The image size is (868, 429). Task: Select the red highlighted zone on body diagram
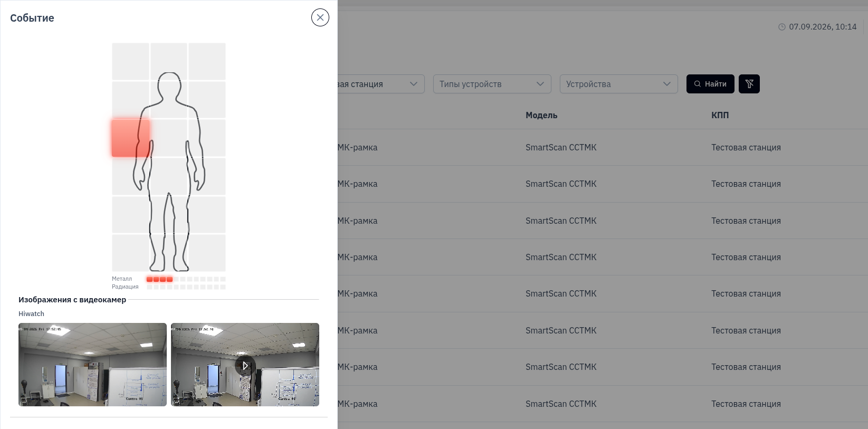131,138
